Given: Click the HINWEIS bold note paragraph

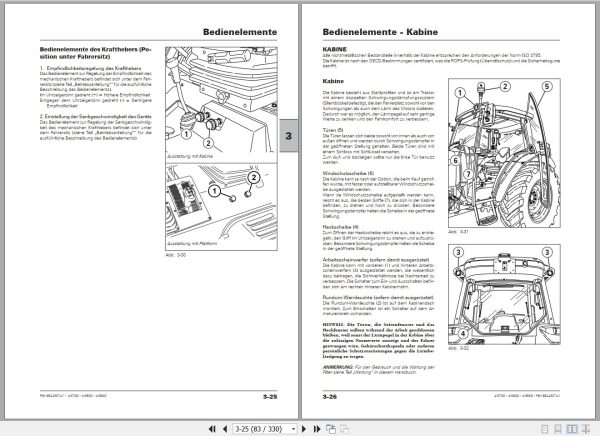Looking at the screenshot, I should 378,340.
